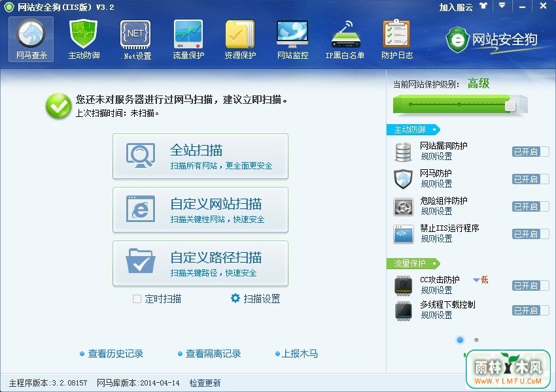
Task: Open 规则设置 under 多线程下载控制
Action: (436, 315)
